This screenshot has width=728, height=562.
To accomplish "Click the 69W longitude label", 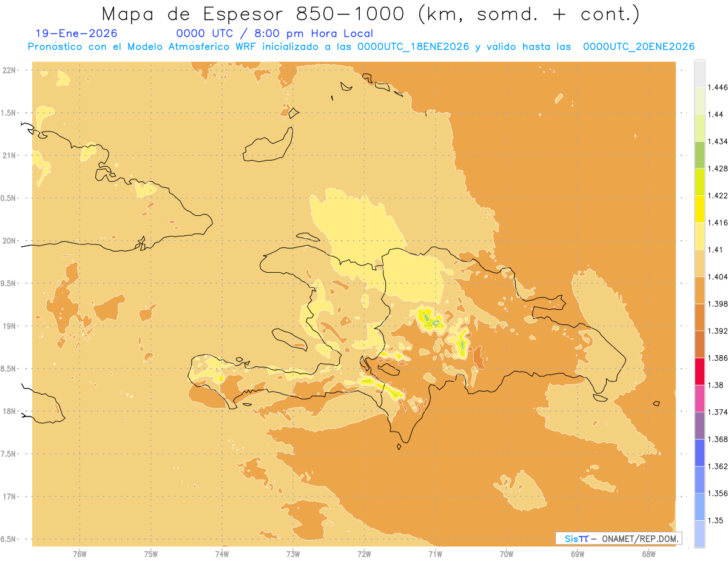I will click(x=578, y=554).
